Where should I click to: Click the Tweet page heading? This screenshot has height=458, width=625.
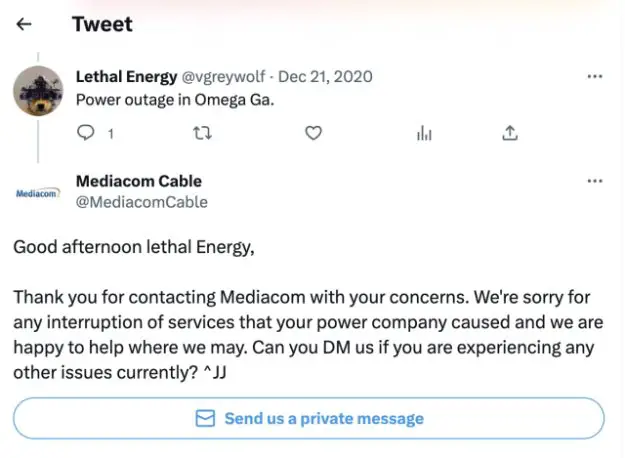(102, 24)
